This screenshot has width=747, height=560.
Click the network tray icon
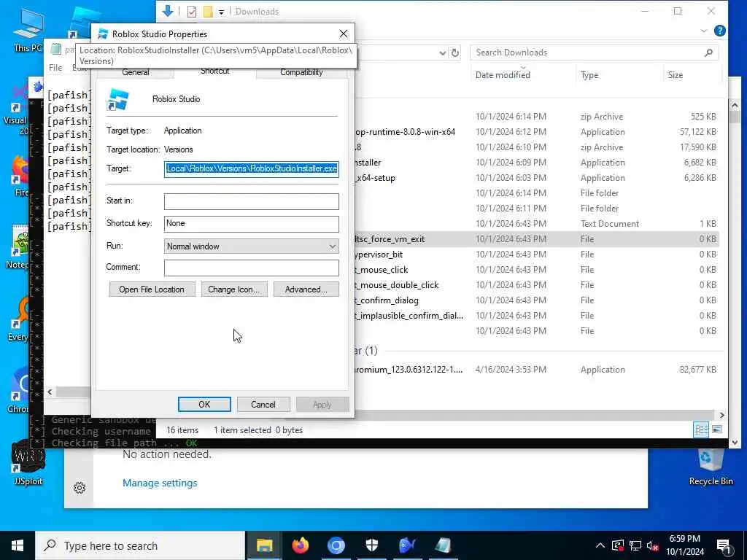tap(635, 545)
